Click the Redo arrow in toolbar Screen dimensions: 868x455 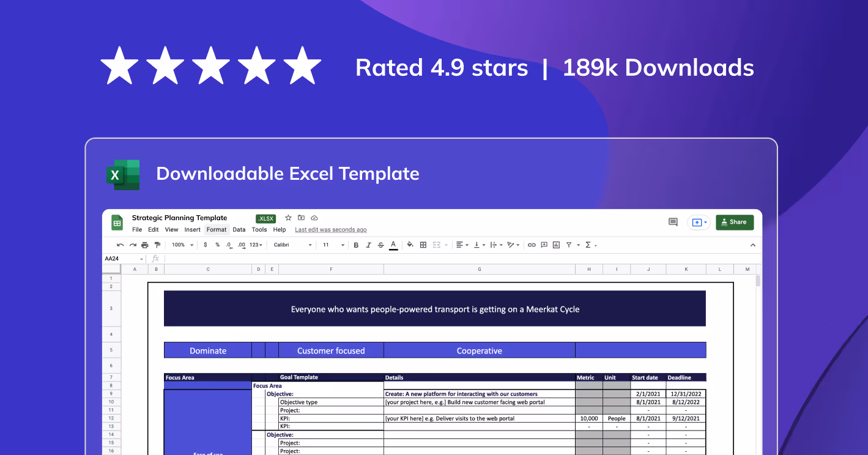tap(133, 245)
